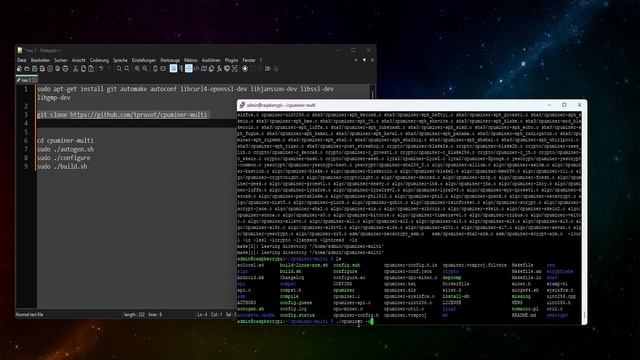This screenshot has height=360, width=640.
Task: Click the Close document toolbar icon
Action: [50, 69]
